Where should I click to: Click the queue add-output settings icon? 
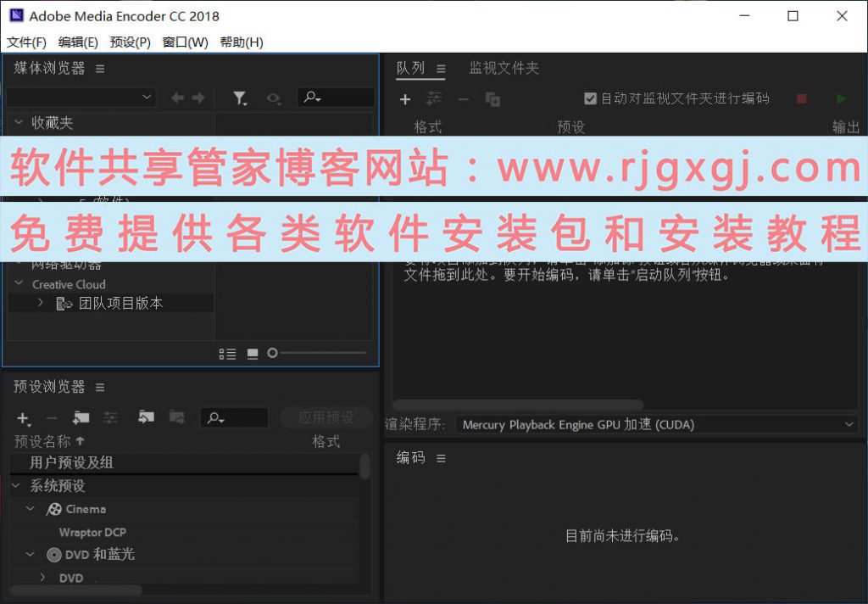click(434, 98)
